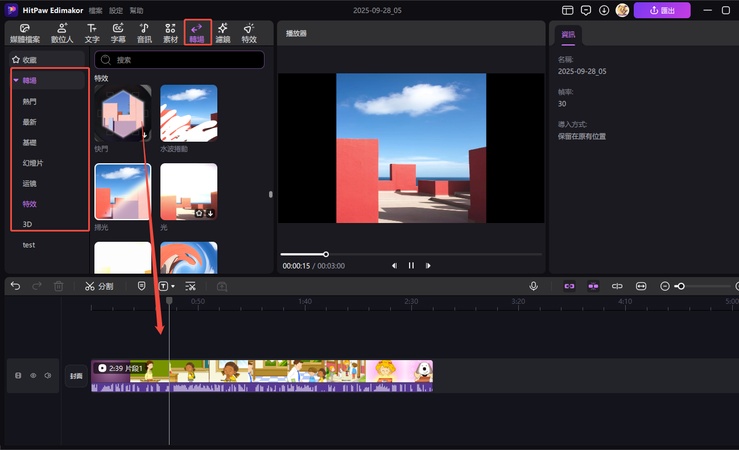Click the timeline zoom slider
739x450 pixels.
681,286
